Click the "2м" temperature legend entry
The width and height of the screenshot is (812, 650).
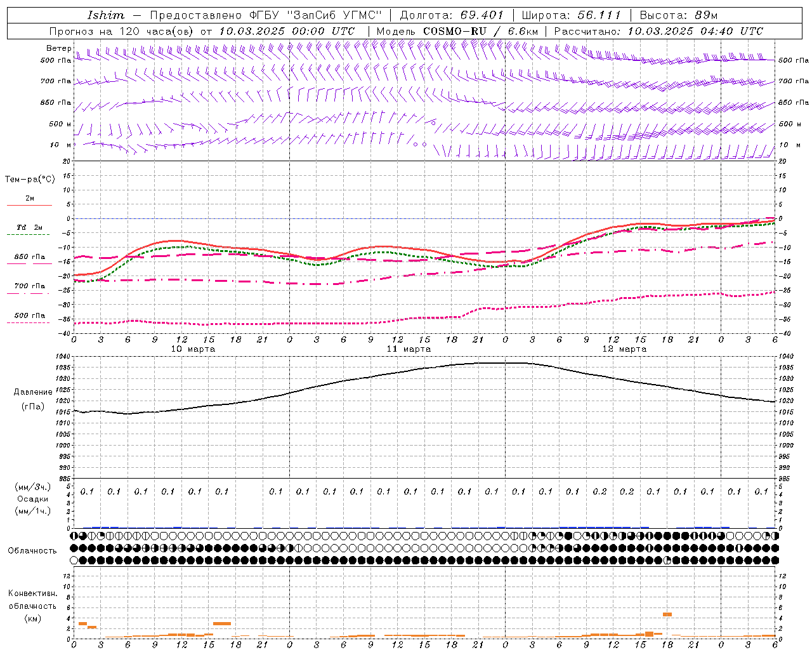pos(30,198)
